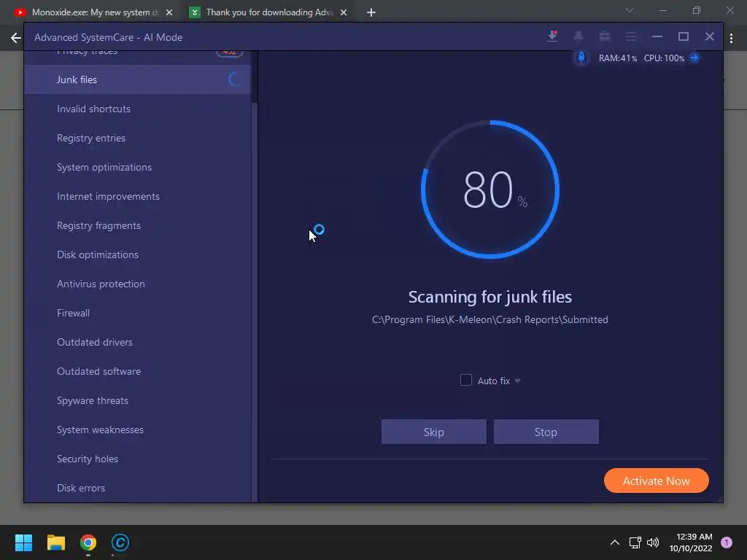Select Internet improvements item
This screenshot has width=747, height=560.
point(137,196)
